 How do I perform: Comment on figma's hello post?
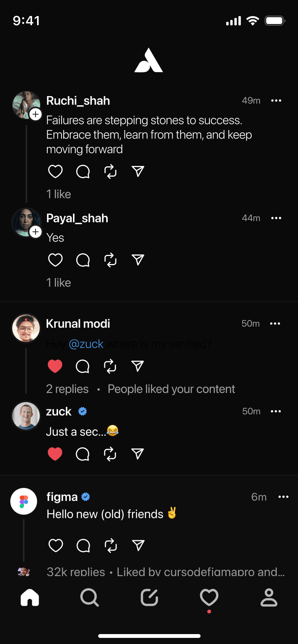83,546
